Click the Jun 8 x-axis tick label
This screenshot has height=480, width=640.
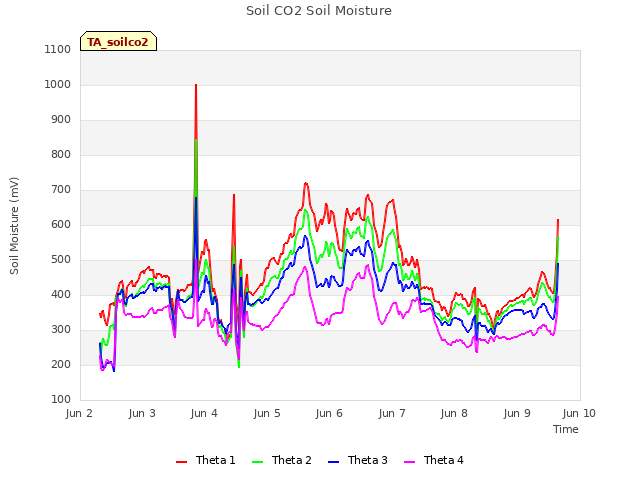pyautogui.click(x=454, y=413)
